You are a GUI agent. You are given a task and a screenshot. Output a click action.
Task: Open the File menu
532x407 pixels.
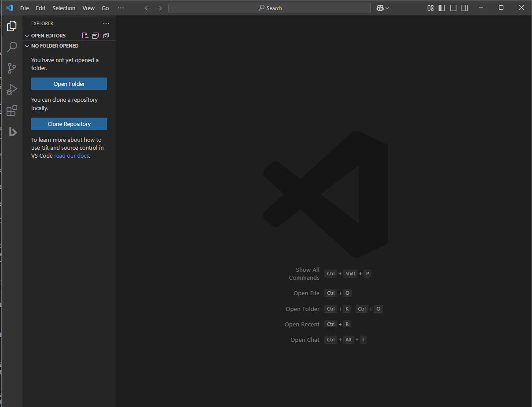coord(25,8)
